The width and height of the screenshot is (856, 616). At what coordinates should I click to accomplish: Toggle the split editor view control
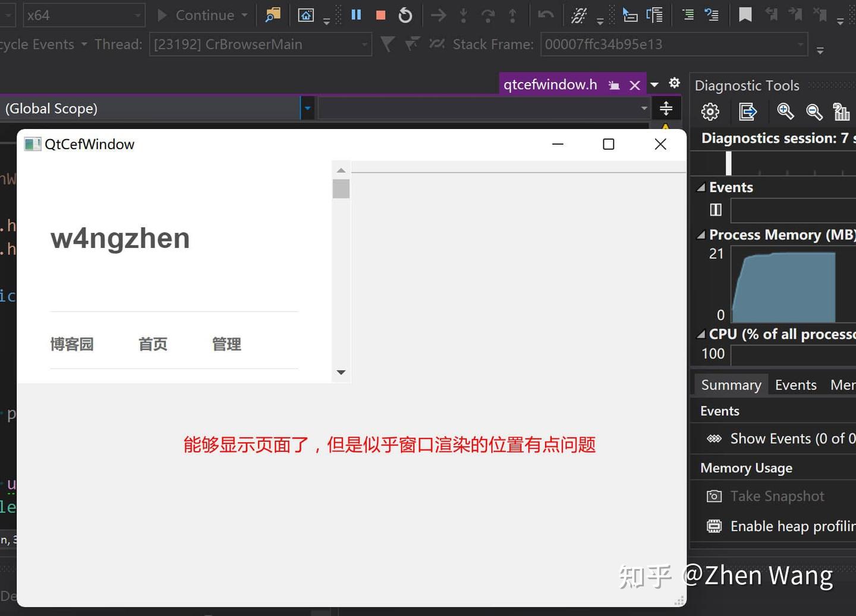click(x=666, y=108)
